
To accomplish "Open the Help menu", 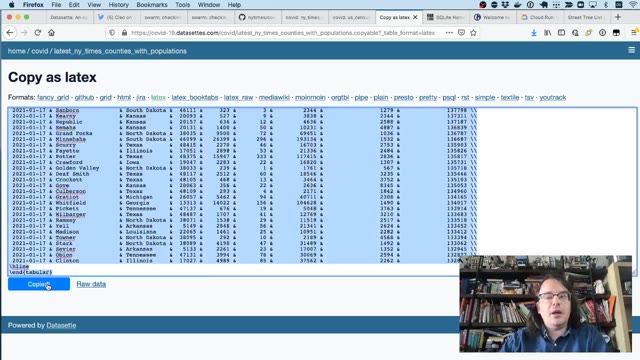I will [x=234, y=5].
